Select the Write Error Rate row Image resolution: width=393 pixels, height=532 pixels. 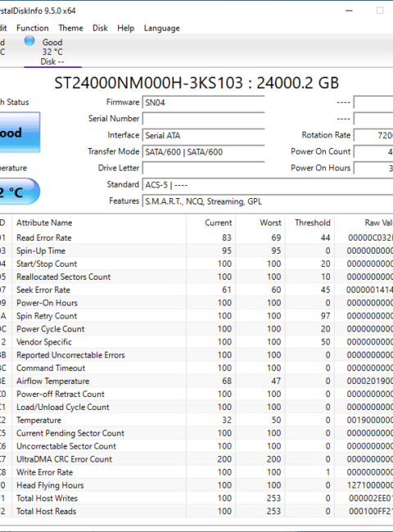196,472
